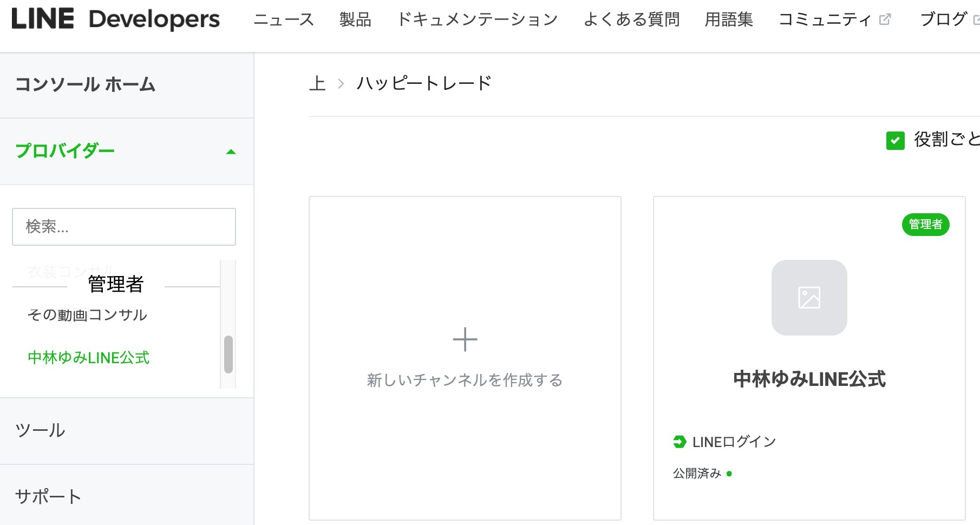The height and width of the screenshot is (525, 980).
Task: Click the plus icon to create channel
Action: pyautogui.click(x=465, y=340)
